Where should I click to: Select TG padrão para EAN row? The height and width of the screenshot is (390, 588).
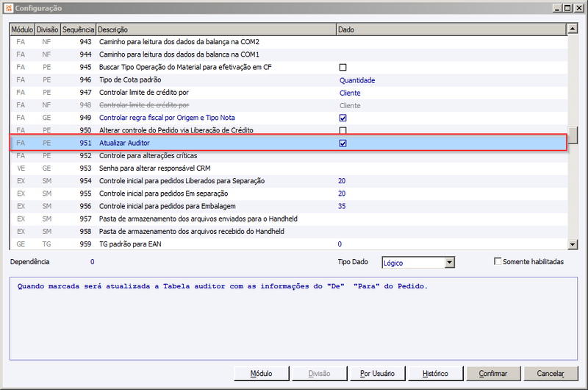288,244
